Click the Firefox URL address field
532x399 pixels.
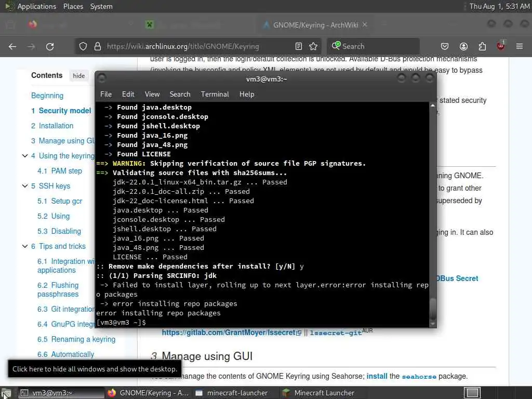(198, 46)
